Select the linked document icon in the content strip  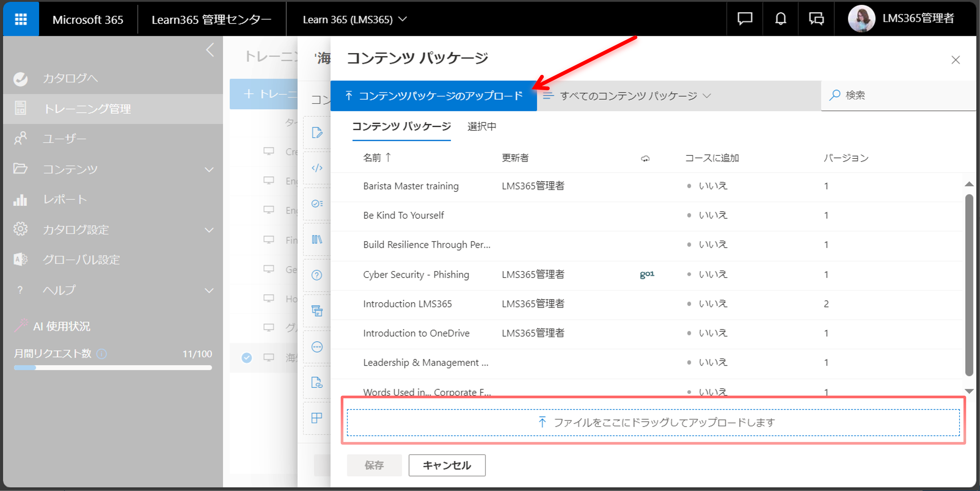317,382
